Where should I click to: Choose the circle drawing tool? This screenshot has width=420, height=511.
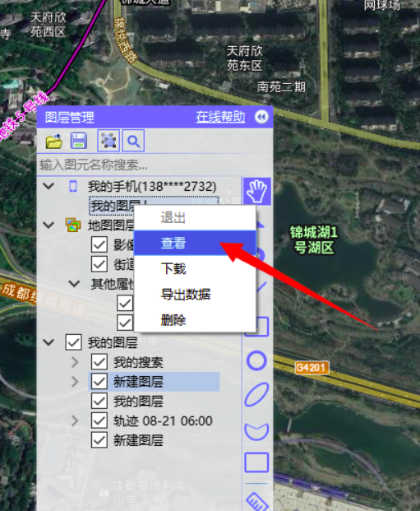(256, 360)
